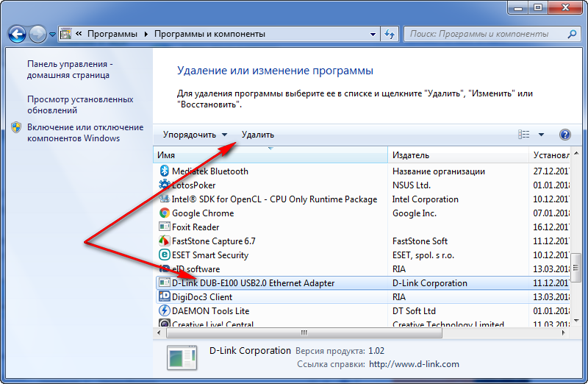Click the vertical scrollbar thumb
The height and width of the screenshot is (384, 588).
coord(576,267)
